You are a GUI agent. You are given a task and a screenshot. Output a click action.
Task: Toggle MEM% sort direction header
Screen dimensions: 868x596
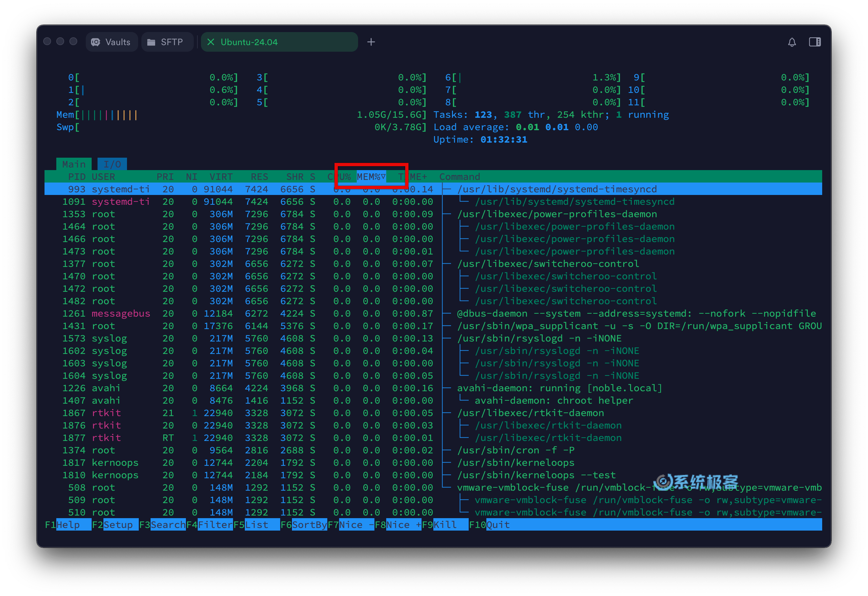pyautogui.click(x=371, y=177)
